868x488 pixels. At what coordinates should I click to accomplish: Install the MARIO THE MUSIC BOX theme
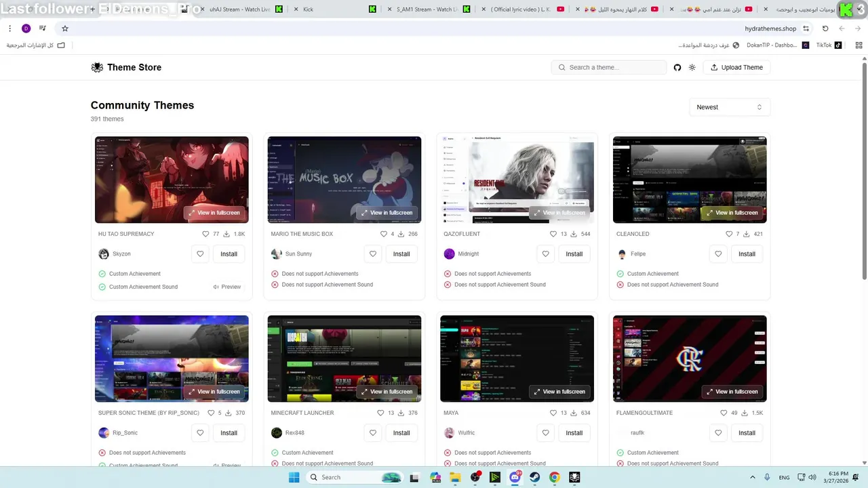click(x=401, y=253)
